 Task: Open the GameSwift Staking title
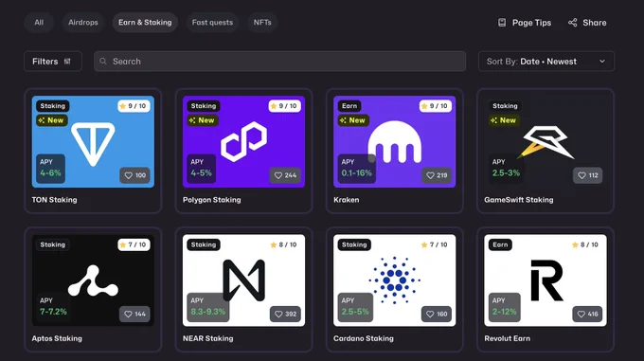(519, 200)
